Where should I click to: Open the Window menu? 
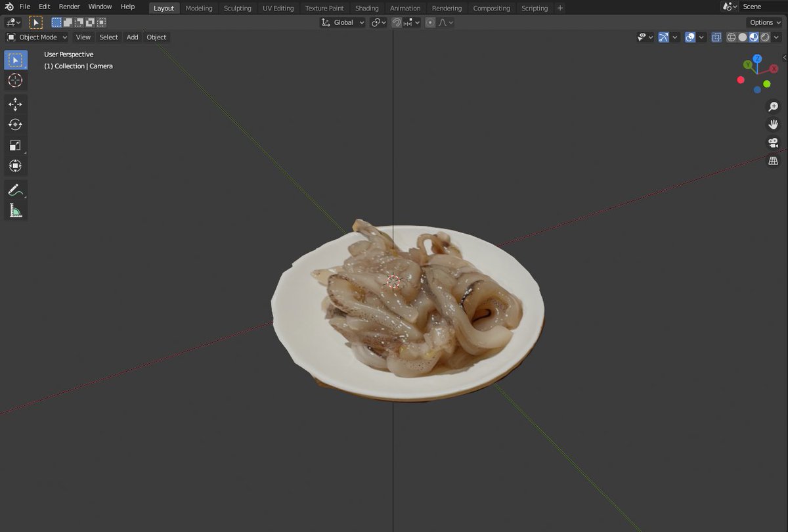100,7
